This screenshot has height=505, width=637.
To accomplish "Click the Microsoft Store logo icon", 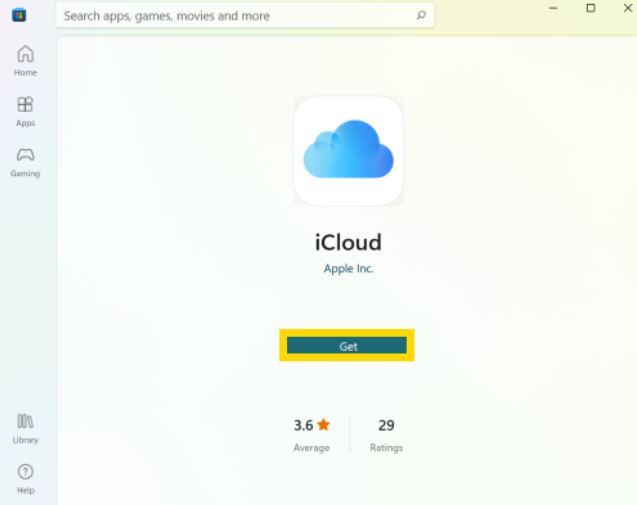I will coord(19,15).
